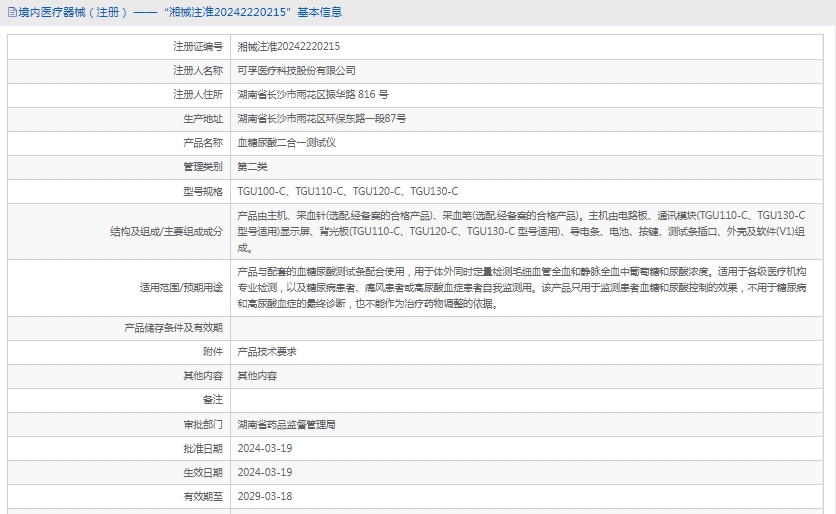836x514 pixels.
Task: Click the model specification value TGU100-C
Action: tap(262, 191)
